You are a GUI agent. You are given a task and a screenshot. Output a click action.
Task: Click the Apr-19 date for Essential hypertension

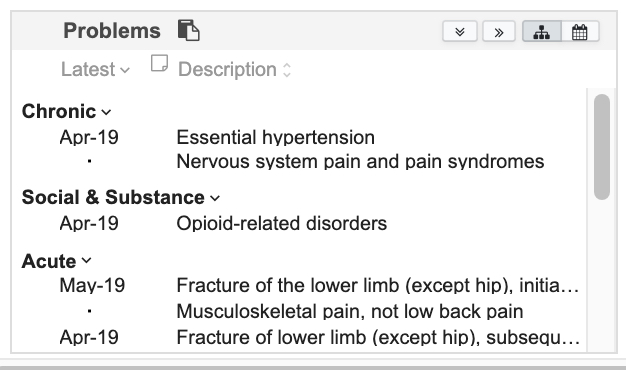89,137
